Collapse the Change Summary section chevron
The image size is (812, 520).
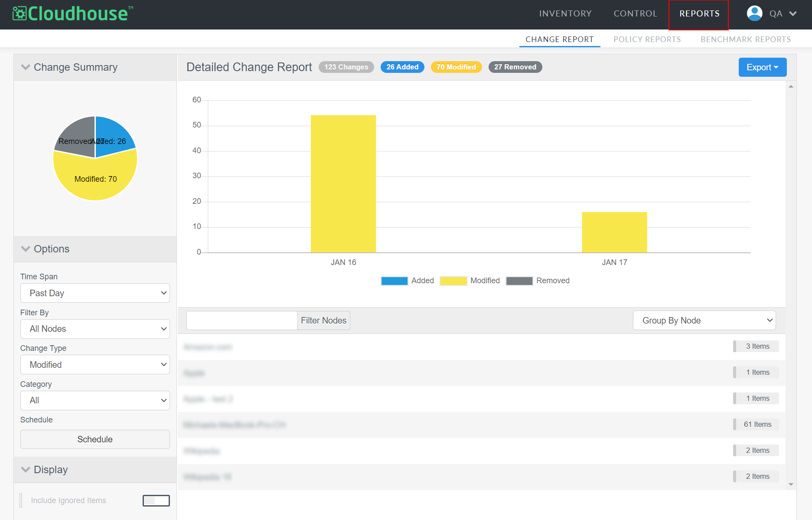(x=26, y=67)
